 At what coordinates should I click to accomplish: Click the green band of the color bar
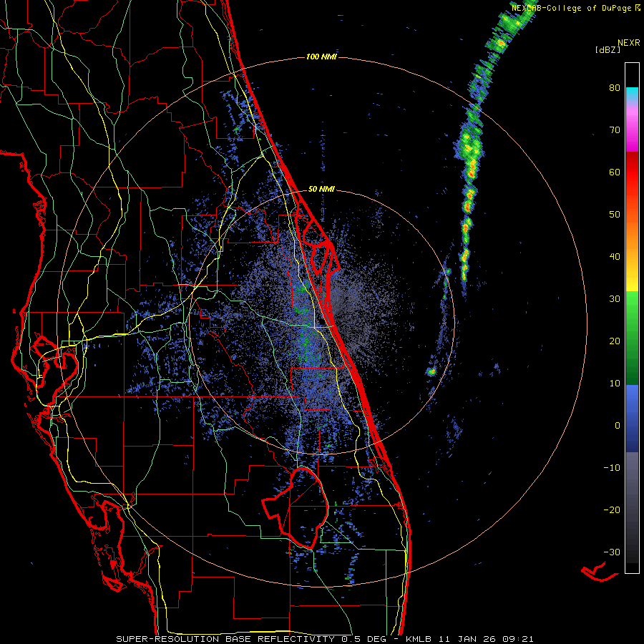(632, 338)
